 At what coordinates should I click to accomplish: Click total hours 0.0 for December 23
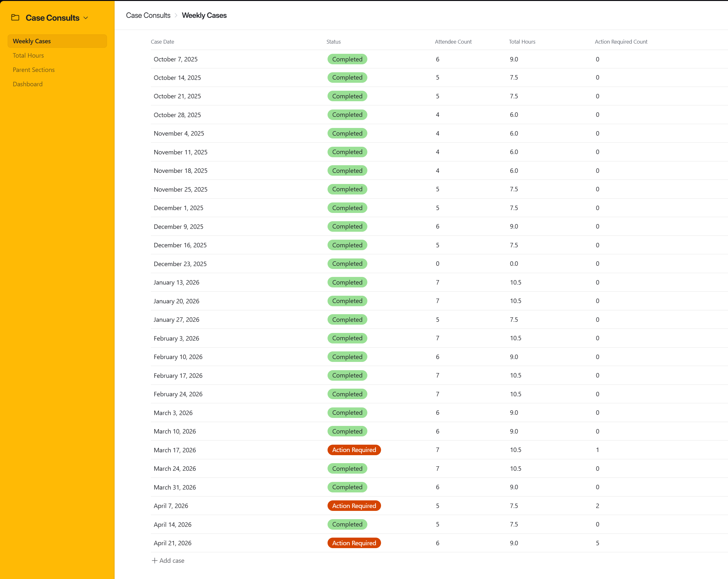click(514, 264)
